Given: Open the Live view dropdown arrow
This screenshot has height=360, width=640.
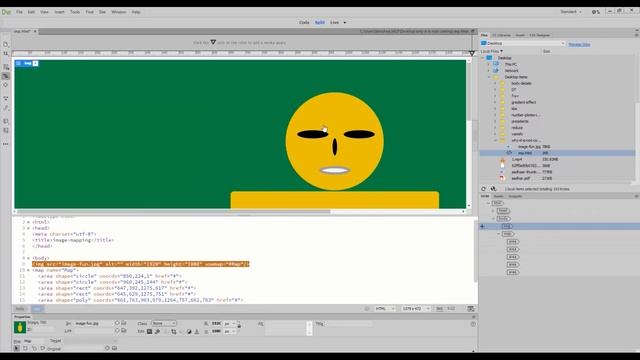Looking at the screenshot, I should tap(345, 22).
